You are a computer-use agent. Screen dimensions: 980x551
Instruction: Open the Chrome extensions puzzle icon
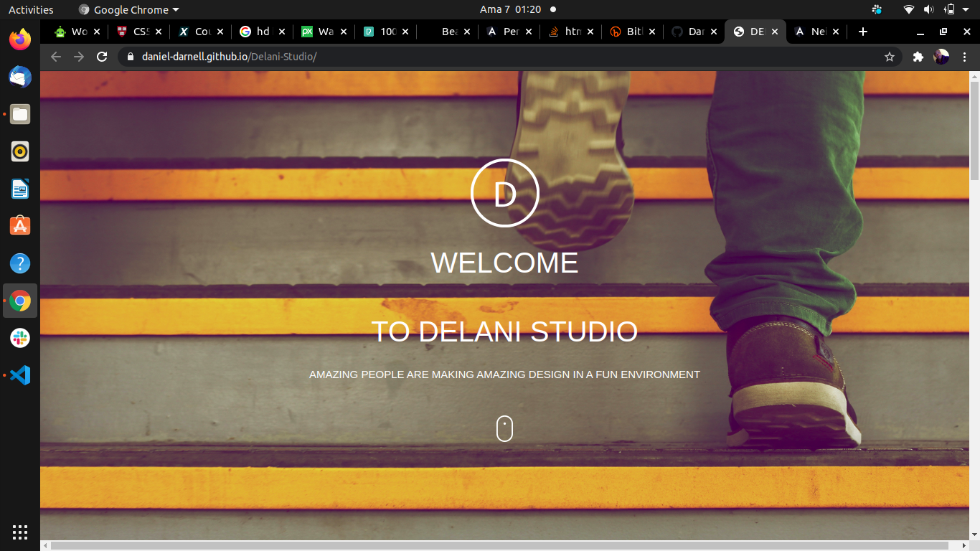click(x=918, y=57)
